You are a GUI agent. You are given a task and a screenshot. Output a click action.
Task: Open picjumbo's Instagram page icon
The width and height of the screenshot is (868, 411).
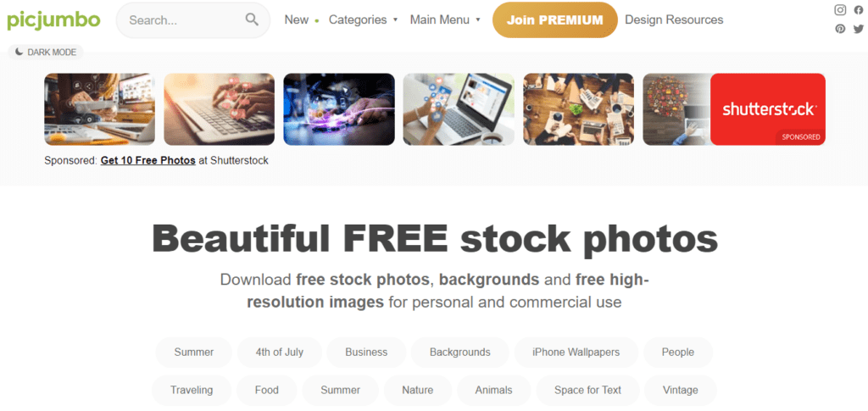pyautogui.click(x=840, y=10)
